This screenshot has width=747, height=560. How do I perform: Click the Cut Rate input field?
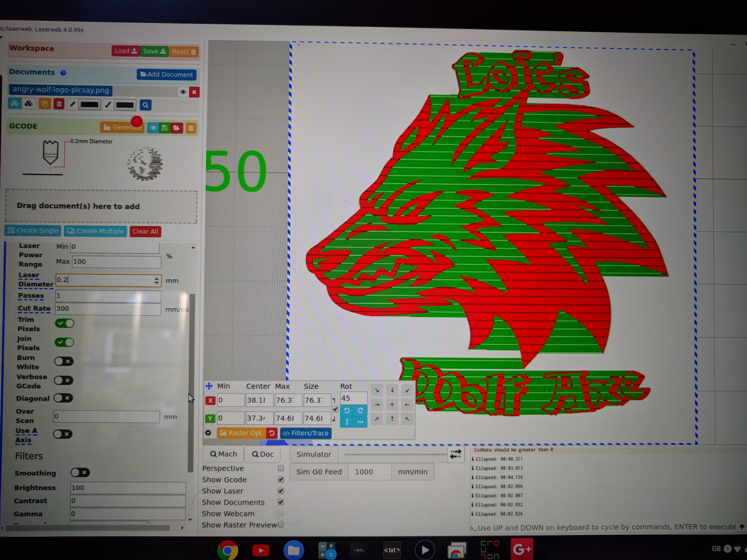tap(108, 309)
